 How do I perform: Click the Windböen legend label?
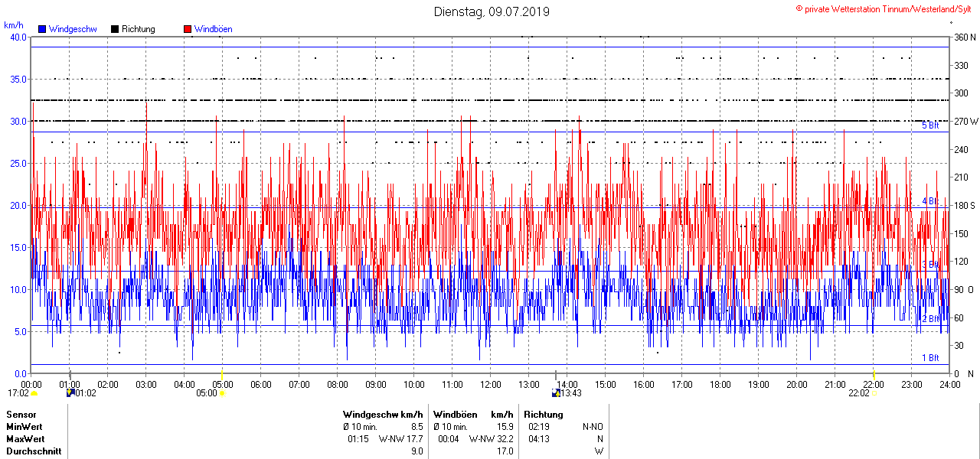(213, 29)
